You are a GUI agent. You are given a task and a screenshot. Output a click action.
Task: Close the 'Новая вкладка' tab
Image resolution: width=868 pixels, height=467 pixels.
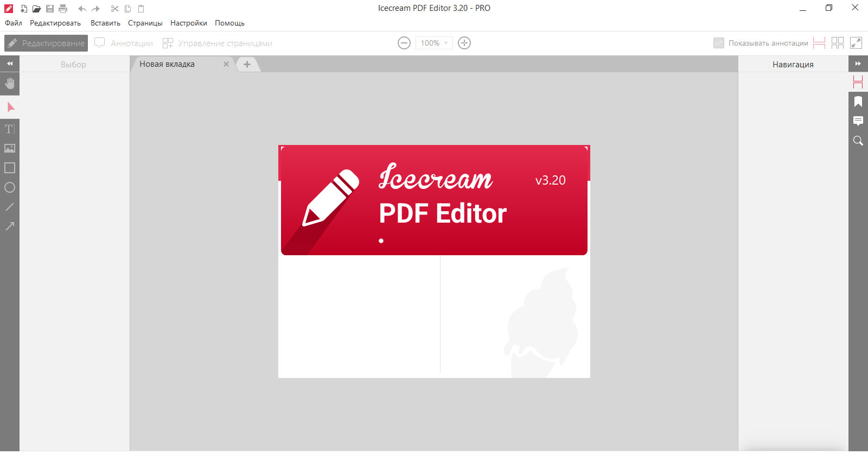[226, 64]
